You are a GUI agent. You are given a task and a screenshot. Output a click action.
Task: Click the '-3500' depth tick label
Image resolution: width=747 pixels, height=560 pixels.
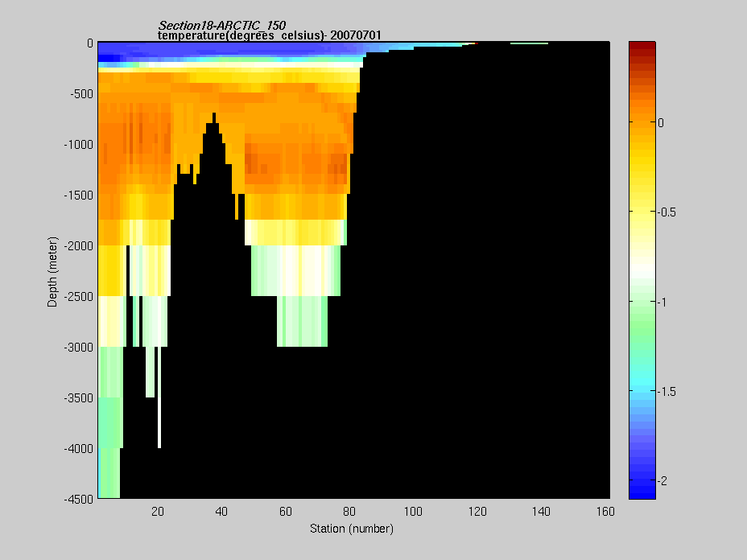click(79, 397)
